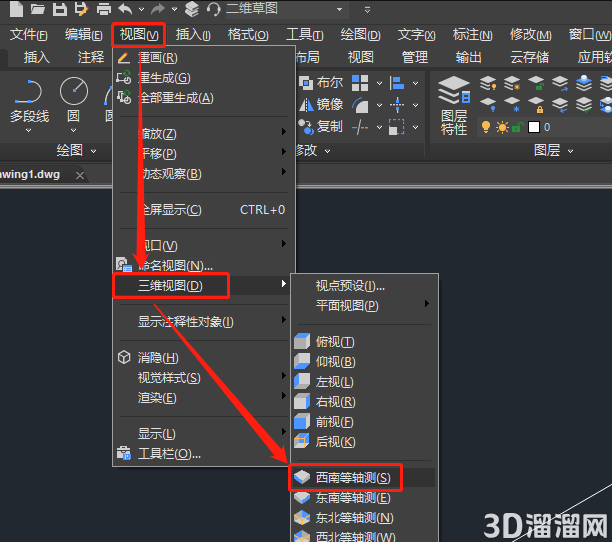Click the break-line icon beside 复制
Screen dimensions: 612x542
click(360, 127)
